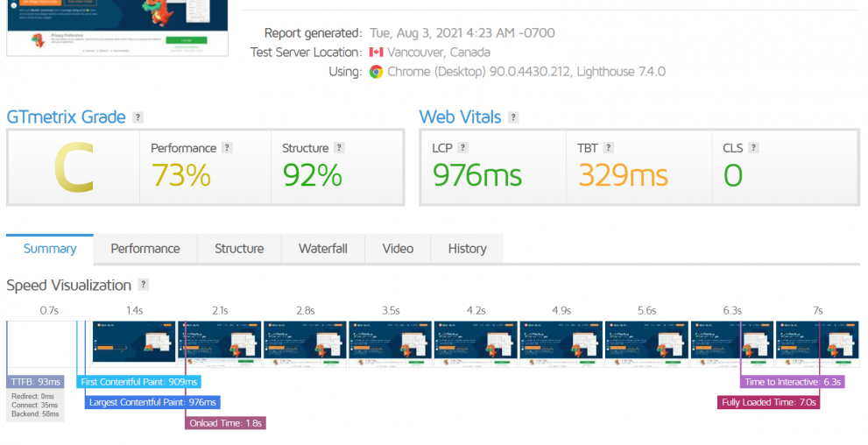Image resolution: width=868 pixels, height=445 pixels.
Task: Select the Summary tab
Action: 50,249
